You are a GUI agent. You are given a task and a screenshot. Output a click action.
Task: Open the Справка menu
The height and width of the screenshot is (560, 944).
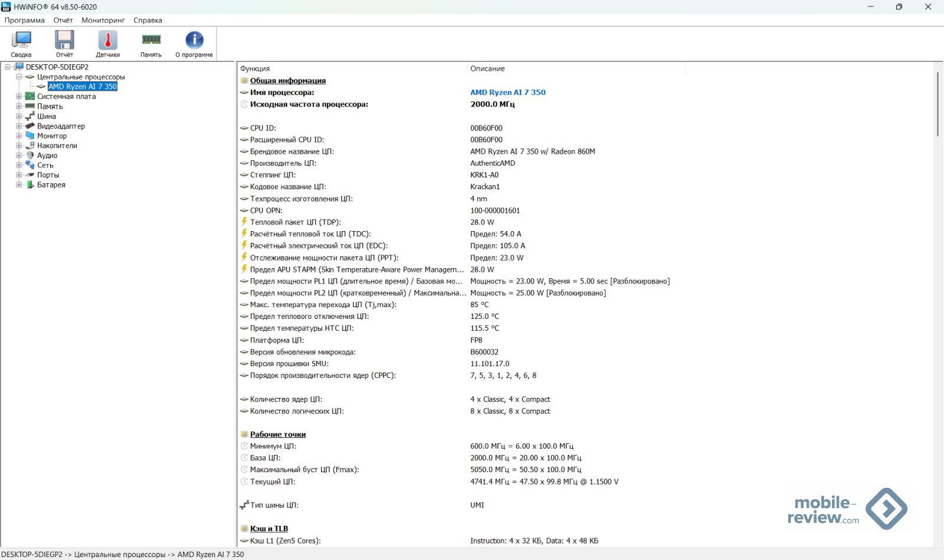click(147, 20)
